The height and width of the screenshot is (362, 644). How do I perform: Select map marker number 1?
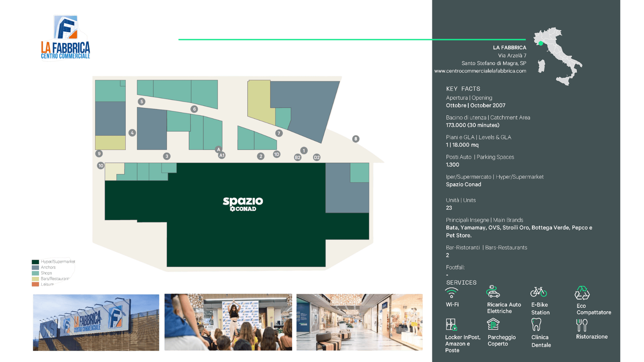(x=304, y=150)
